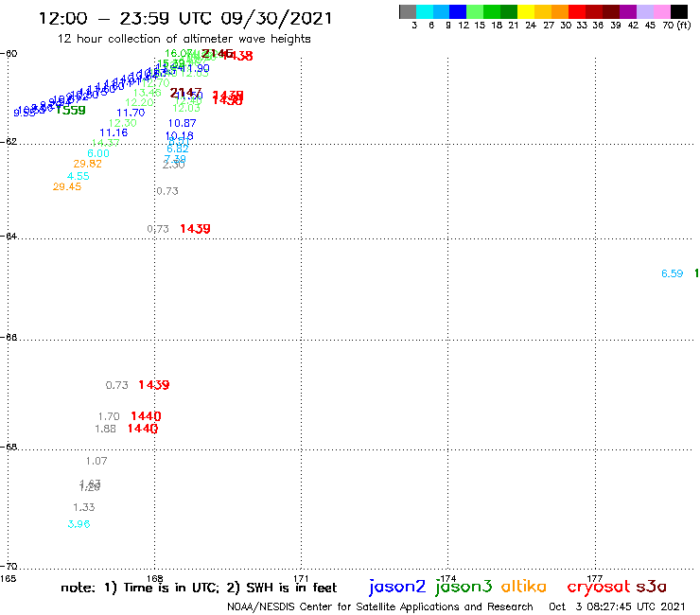Viewport: 700px width, 615px height.
Task: Click the 'jason2' satellite legend label
Action: 397,587
